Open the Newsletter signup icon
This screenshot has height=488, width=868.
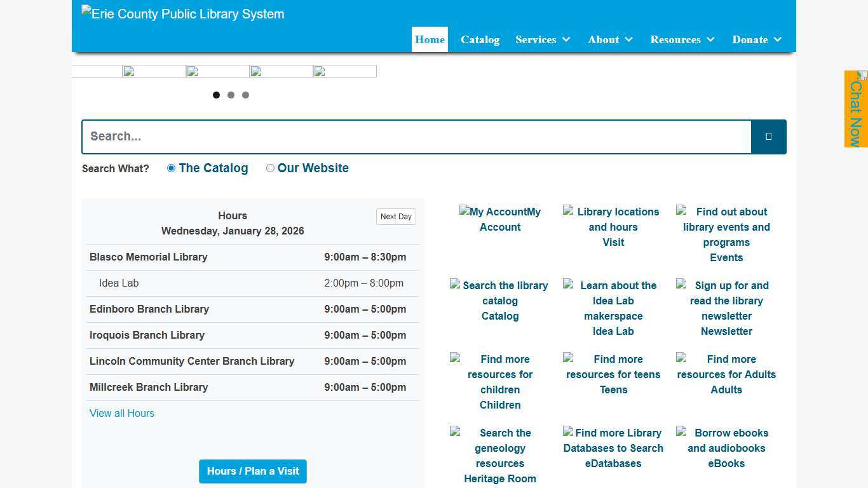coord(726,308)
